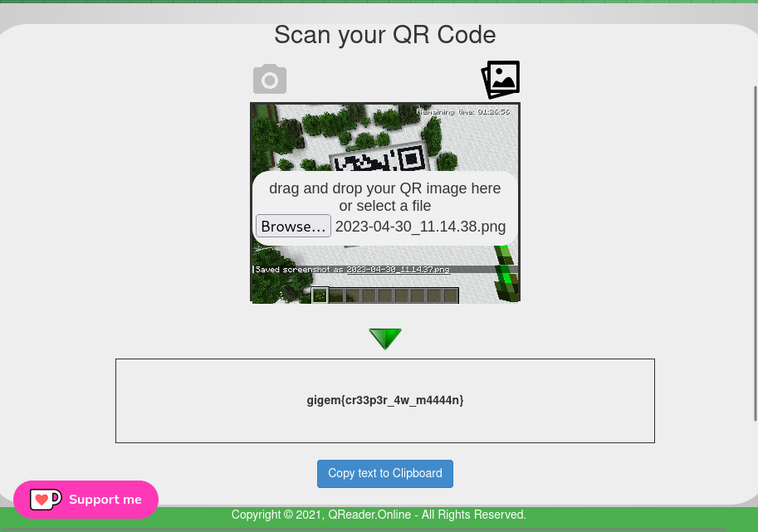Click the selected filename 2023-04-30_11.14.38.png
The image size is (758, 532).
click(421, 226)
